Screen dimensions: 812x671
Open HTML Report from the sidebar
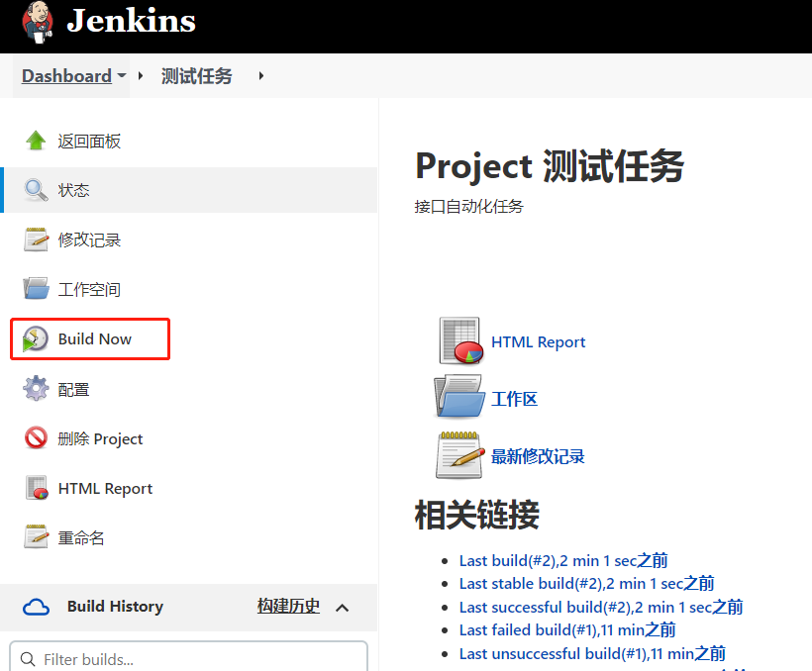(x=105, y=488)
